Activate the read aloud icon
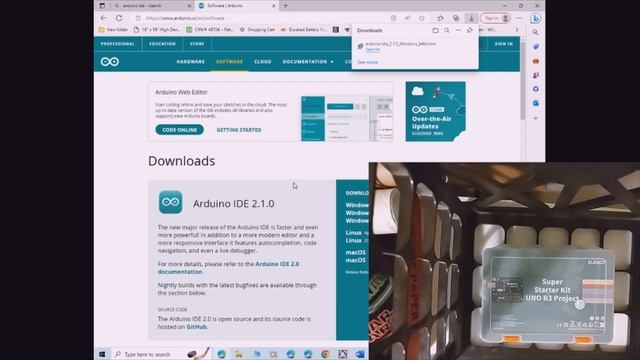Viewport: 640px width, 360px height. (408, 18)
